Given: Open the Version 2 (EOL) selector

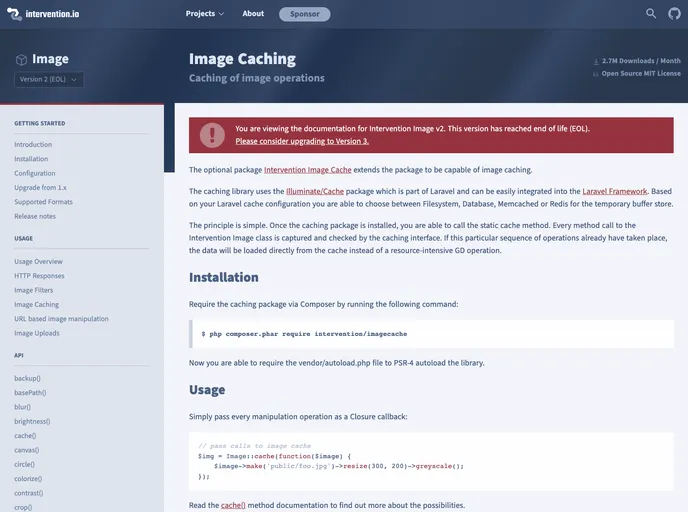Looking at the screenshot, I should pos(49,80).
